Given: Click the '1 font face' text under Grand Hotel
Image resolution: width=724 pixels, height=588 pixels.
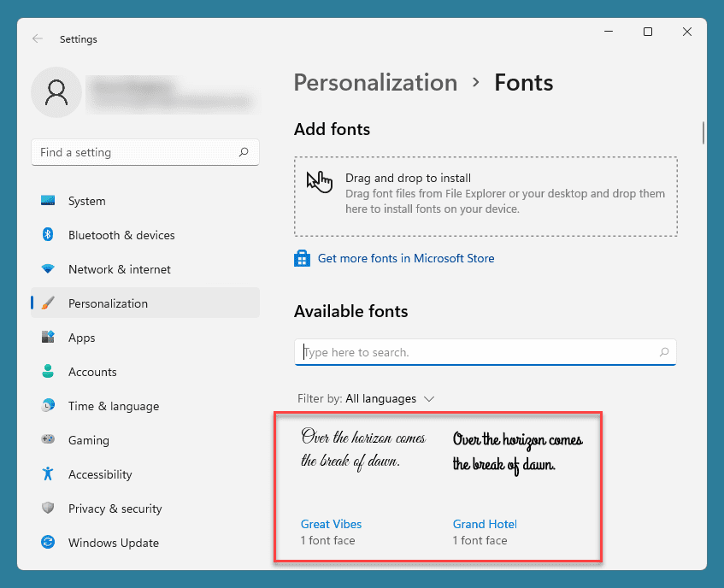Looking at the screenshot, I should 480,540.
